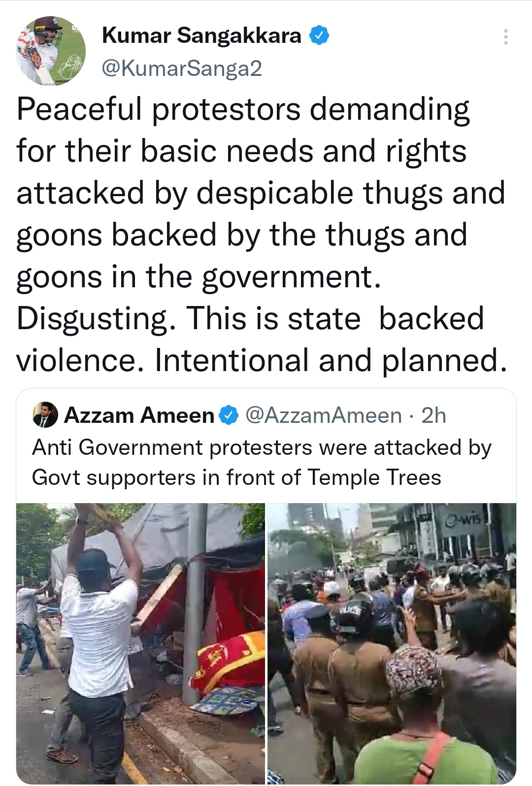The height and width of the screenshot is (786, 532).
Task: Tap the building sign in right photo
Action: (463, 519)
